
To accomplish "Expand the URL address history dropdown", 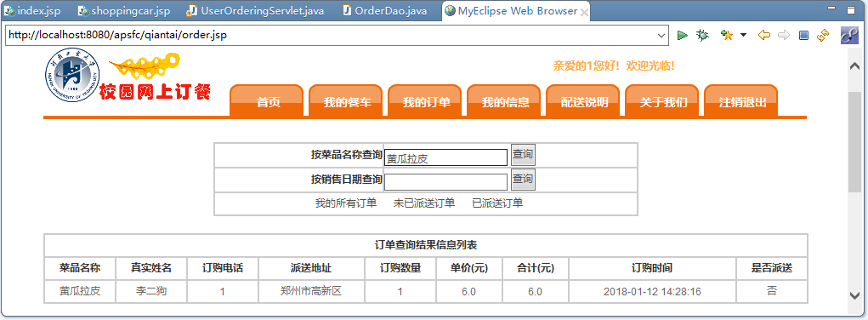I will (661, 36).
